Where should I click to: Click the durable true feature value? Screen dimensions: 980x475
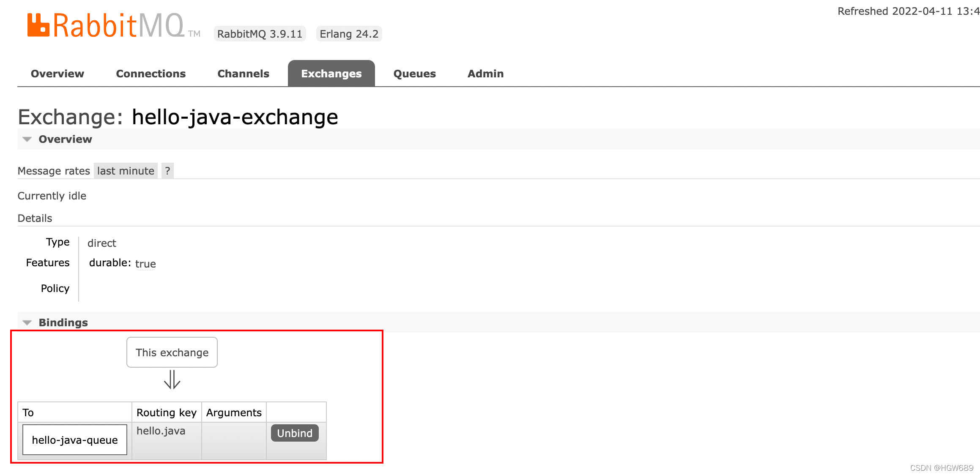[145, 264]
